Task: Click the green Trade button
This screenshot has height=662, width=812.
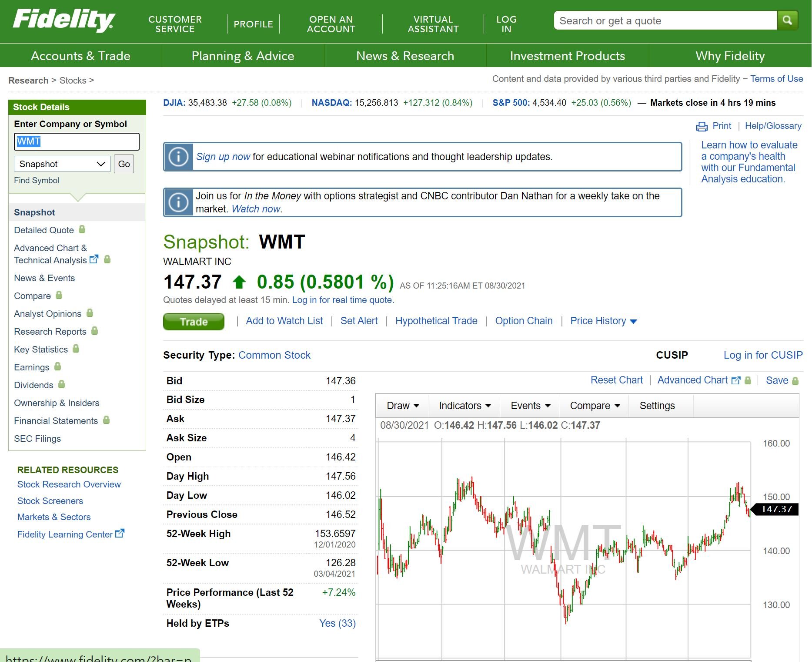Action: click(x=194, y=322)
